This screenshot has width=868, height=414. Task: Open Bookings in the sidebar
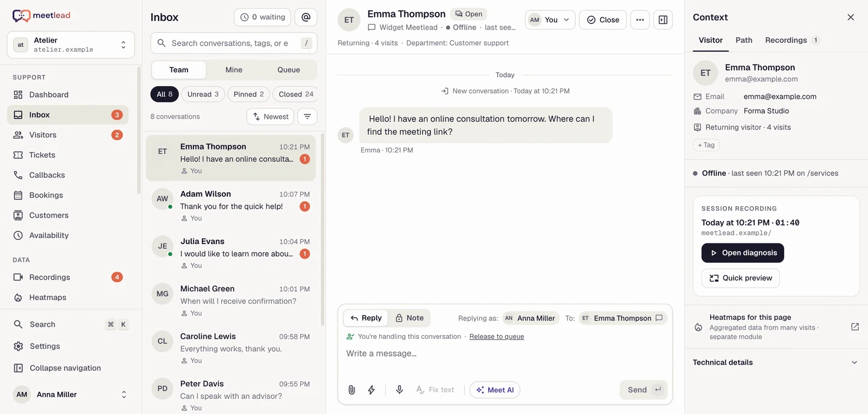(x=68, y=195)
